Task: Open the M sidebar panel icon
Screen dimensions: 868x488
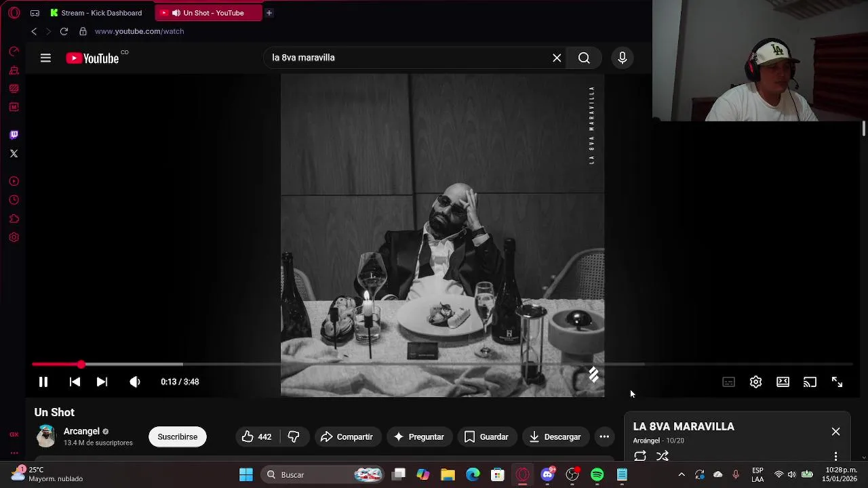Action: 14,107
